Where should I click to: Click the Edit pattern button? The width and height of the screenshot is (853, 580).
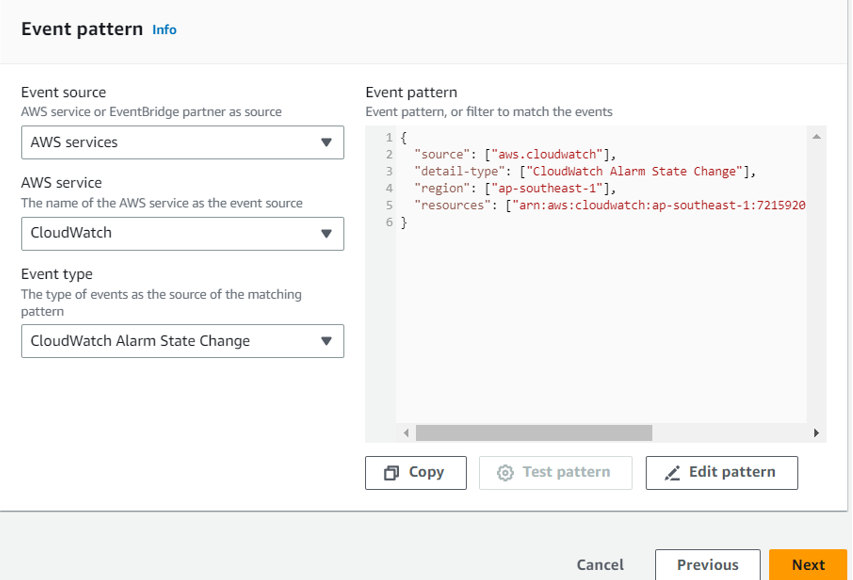pyautogui.click(x=721, y=473)
